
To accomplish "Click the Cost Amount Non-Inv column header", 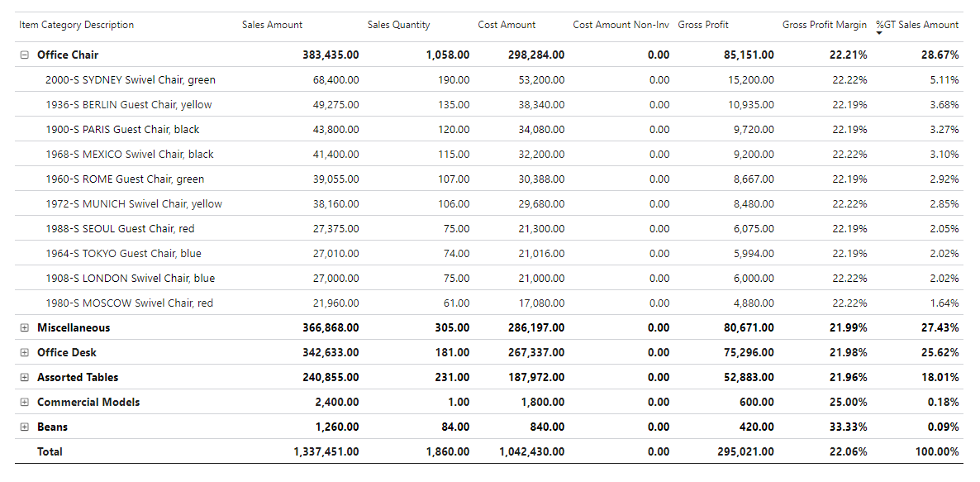I will pyautogui.click(x=621, y=25).
